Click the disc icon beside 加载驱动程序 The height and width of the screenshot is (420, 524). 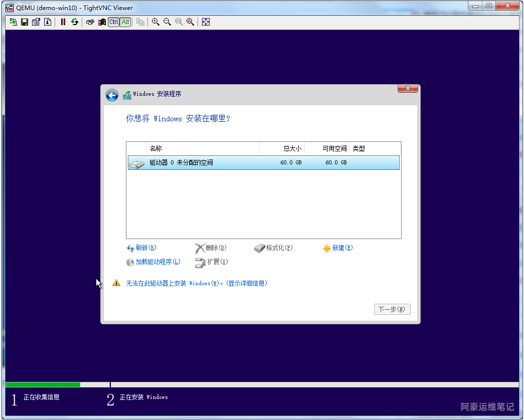click(130, 262)
